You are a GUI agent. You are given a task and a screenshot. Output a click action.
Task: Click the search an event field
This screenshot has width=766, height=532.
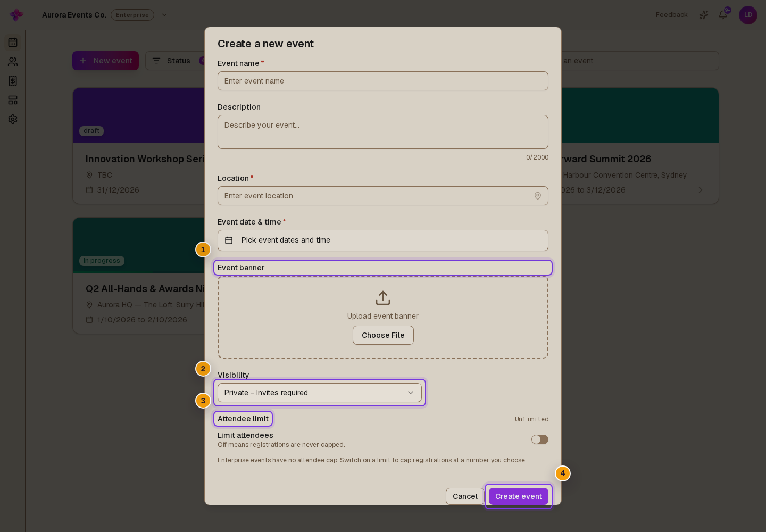(x=640, y=61)
